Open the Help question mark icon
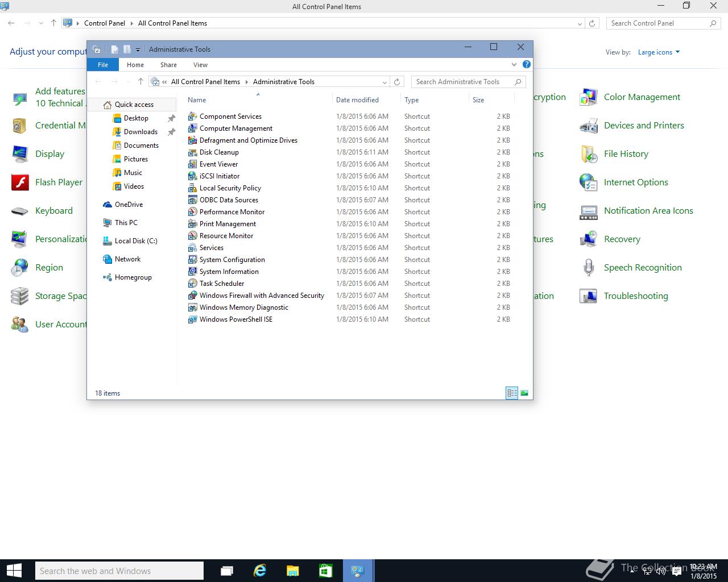Image resolution: width=728 pixels, height=582 pixels. coord(527,64)
